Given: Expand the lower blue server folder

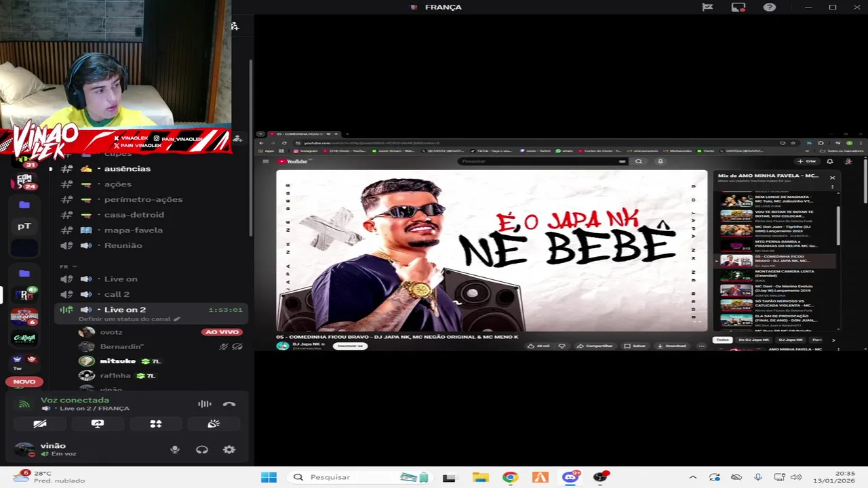Looking at the screenshot, I should [24, 273].
